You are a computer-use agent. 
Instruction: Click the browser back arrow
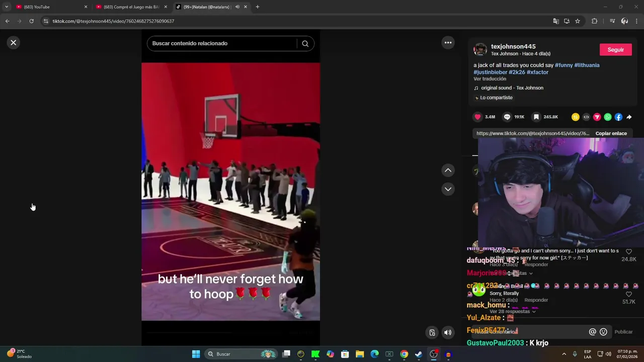tap(7, 21)
